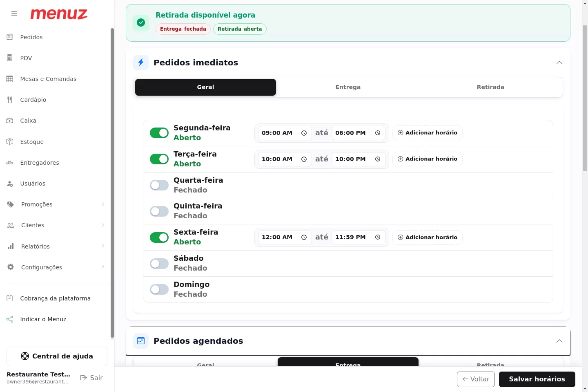Open clock picker for Sexta-feira 11:59 PM

point(378,237)
